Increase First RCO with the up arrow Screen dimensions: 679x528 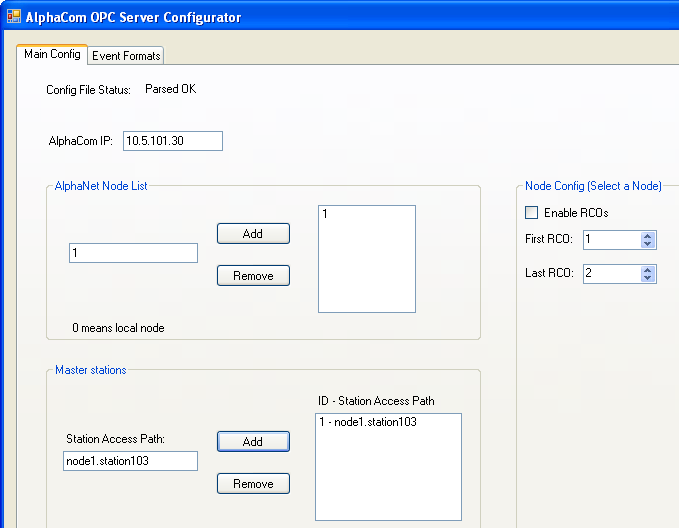(x=648, y=235)
